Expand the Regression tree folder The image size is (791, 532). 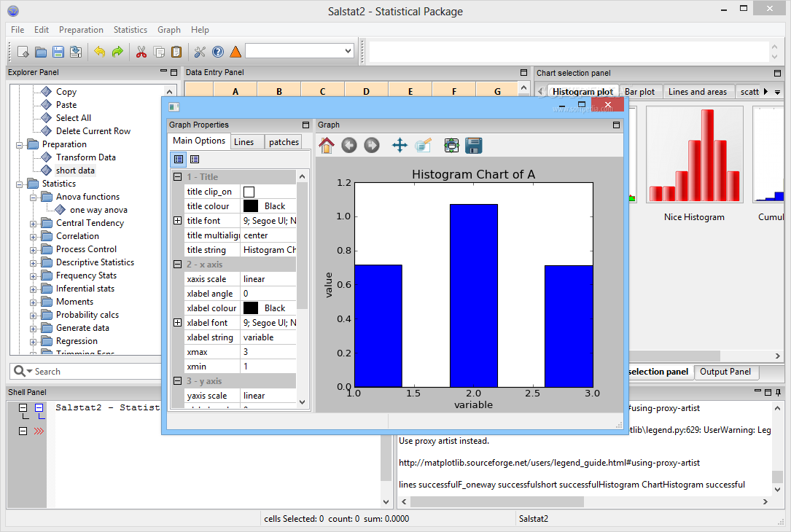coord(33,341)
